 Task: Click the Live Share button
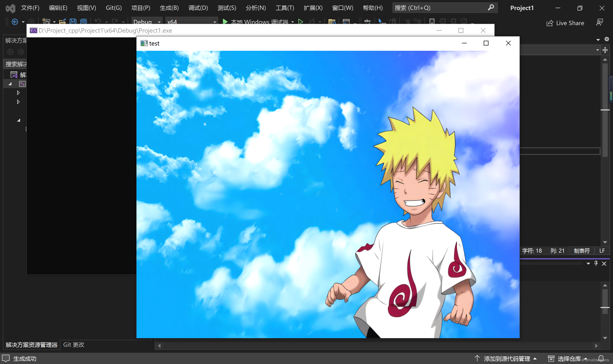[x=565, y=23]
